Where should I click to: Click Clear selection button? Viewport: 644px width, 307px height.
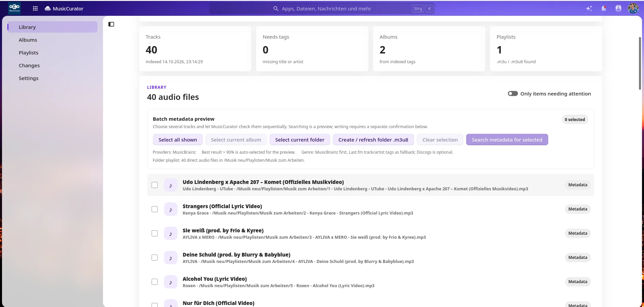440,140
